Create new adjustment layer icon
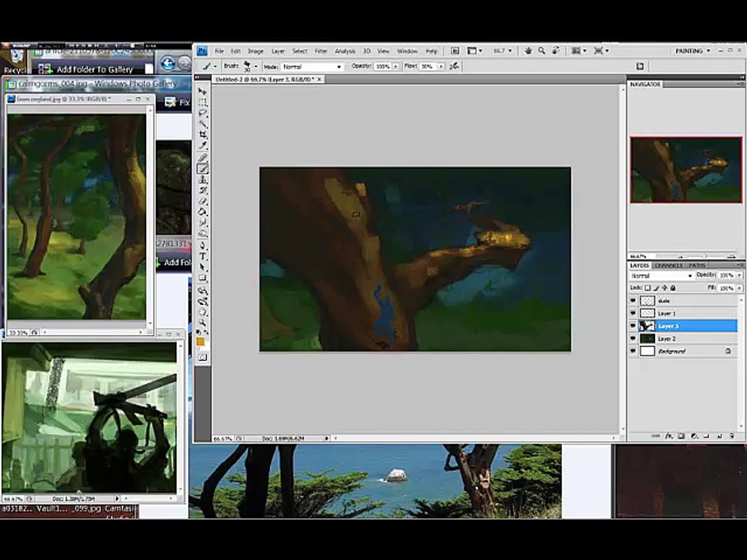This screenshot has height=560, width=747. pyautogui.click(x=694, y=436)
